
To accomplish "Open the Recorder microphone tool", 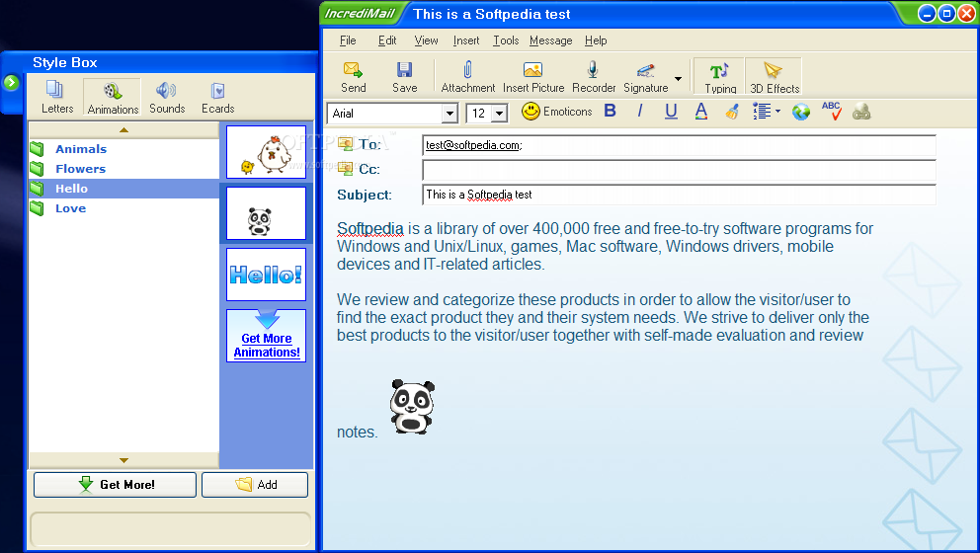I will 593,77.
